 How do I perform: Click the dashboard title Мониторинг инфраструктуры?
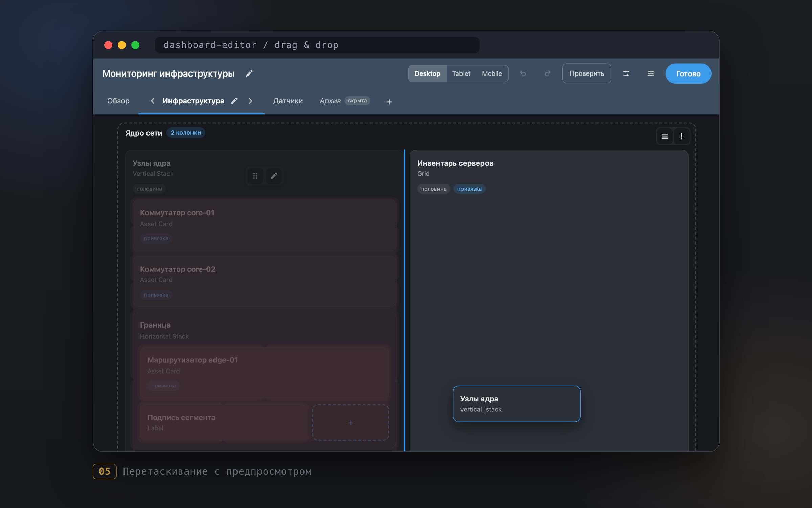tap(168, 73)
